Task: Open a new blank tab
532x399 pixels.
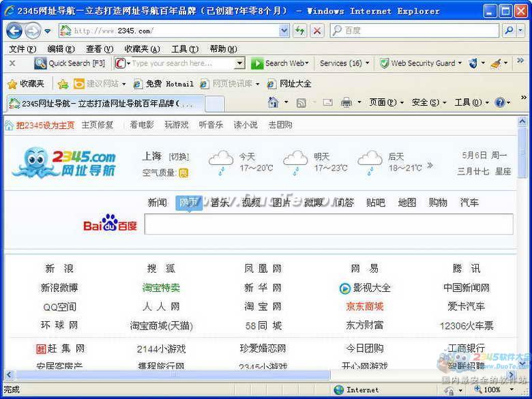Action: pos(215,104)
